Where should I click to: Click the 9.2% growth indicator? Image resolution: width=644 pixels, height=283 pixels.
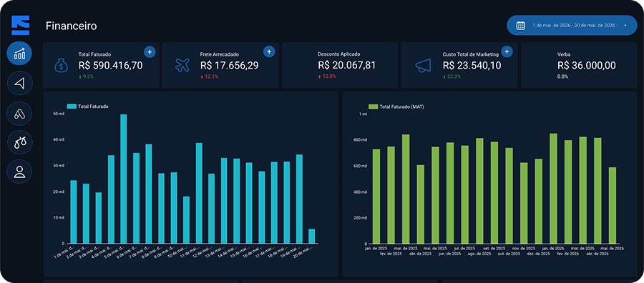(87, 76)
